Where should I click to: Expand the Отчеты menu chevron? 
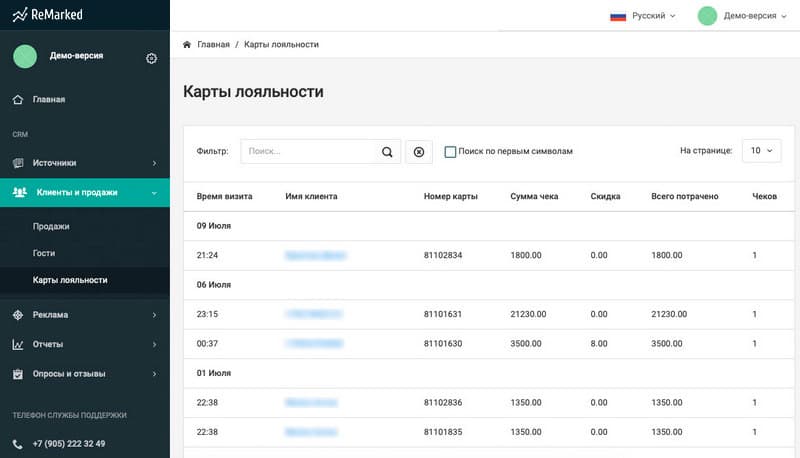click(155, 345)
